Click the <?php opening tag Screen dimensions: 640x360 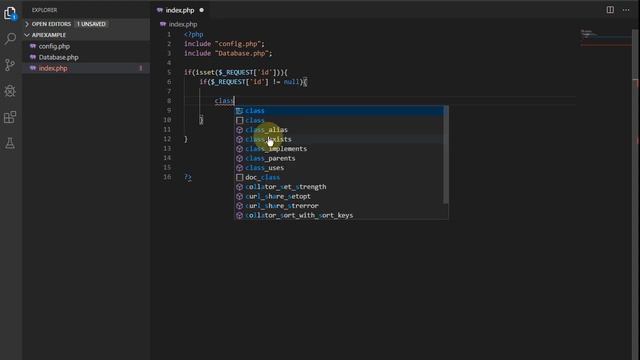coord(193,34)
